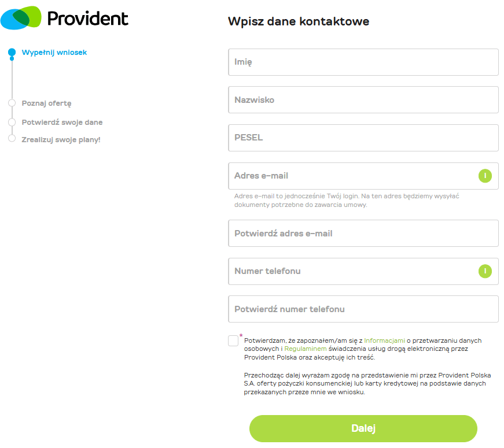This screenshot has width=504, height=448.
Task: Click the Provident logo
Action: point(64,18)
